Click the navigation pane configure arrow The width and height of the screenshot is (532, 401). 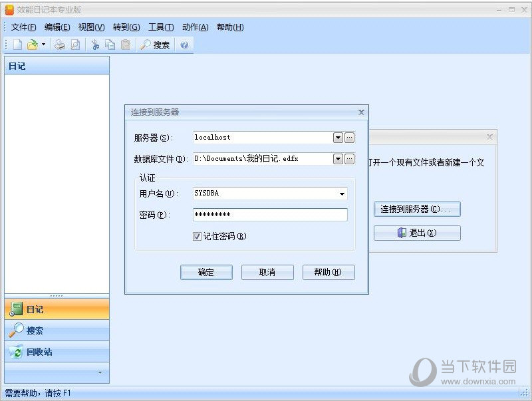click(x=100, y=372)
